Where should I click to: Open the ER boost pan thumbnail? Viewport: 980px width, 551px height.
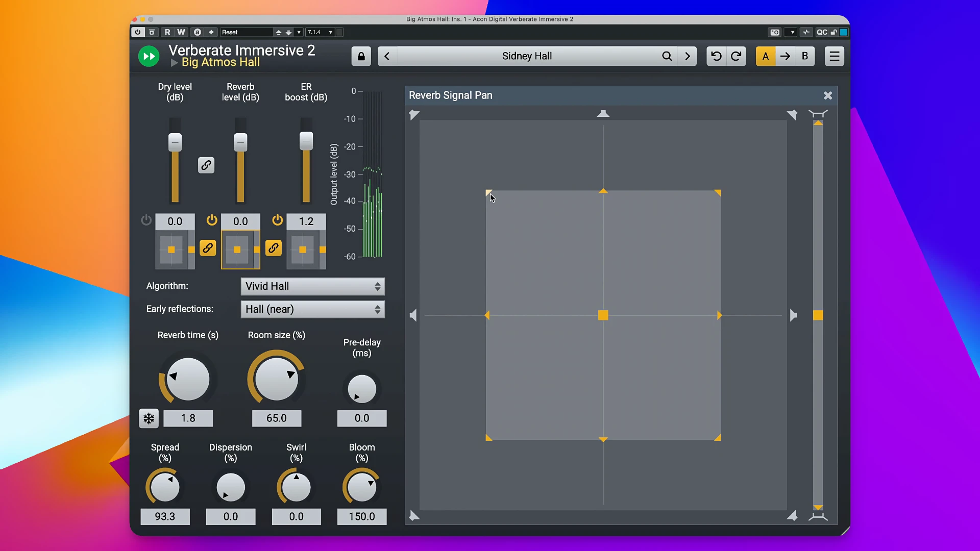[x=306, y=249]
